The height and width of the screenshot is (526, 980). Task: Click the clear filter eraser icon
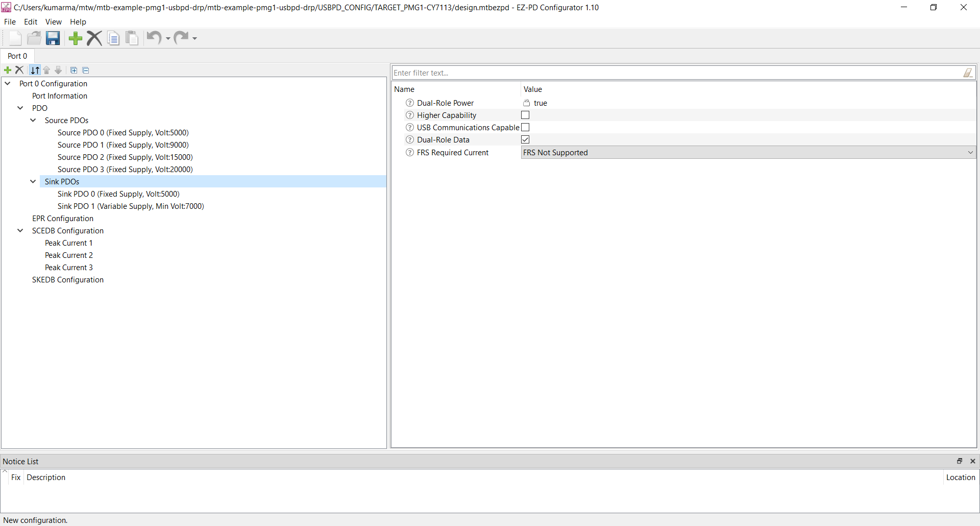(968, 73)
